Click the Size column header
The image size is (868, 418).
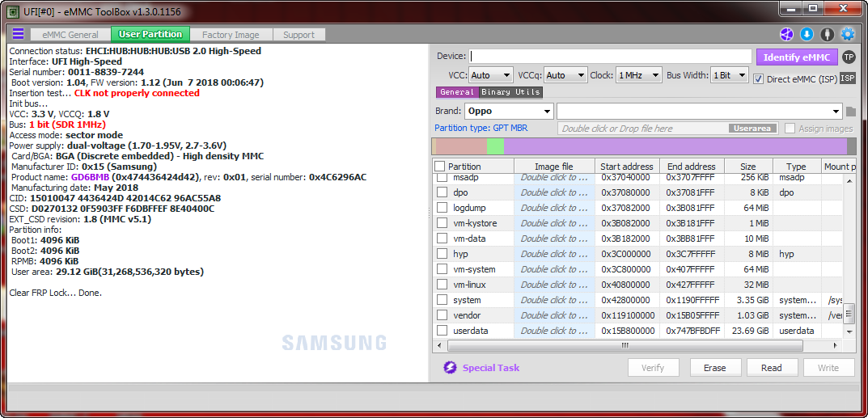tap(748, 167)
